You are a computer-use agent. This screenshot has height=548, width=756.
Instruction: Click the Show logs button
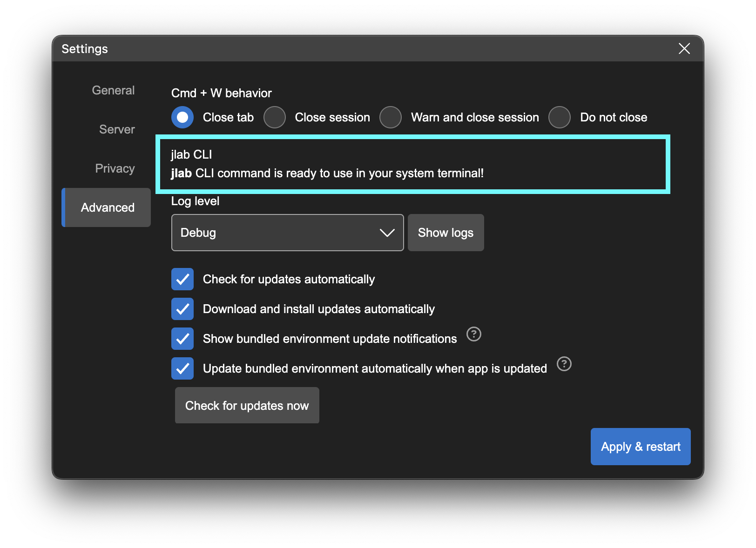click(x=445, y=233)
